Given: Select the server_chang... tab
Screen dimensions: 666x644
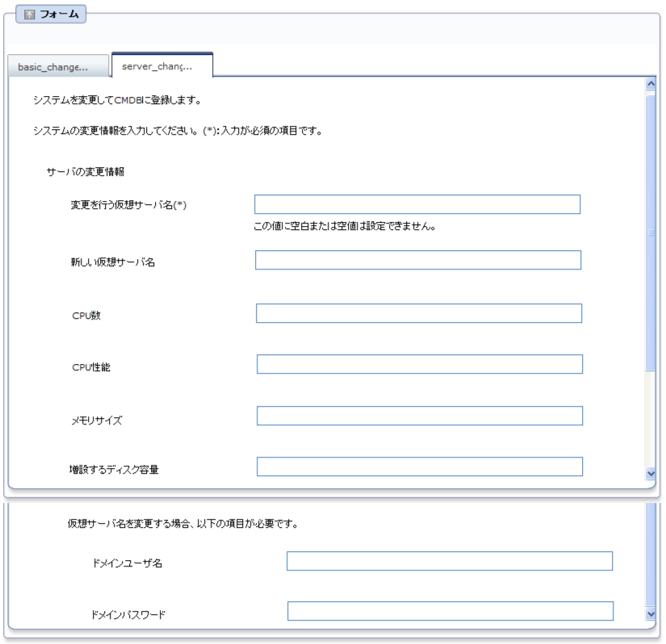Looking at the screenshot, I should (x=162, y=65).
